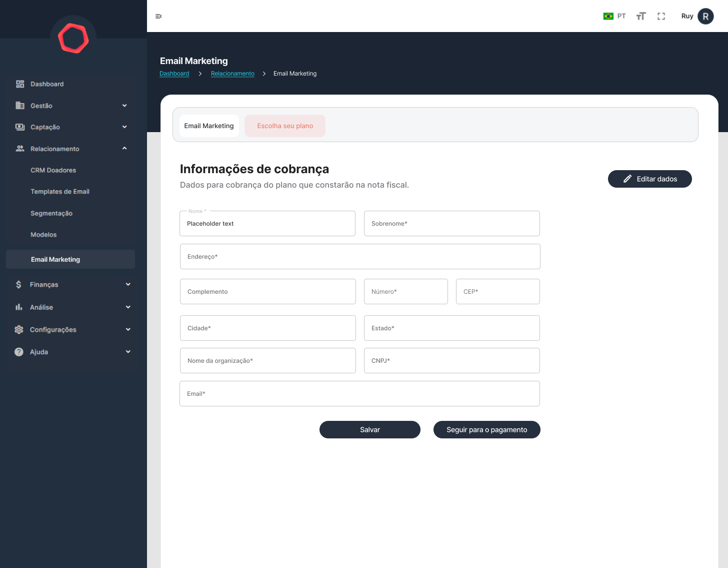Expand the Finanças dropdown arrow

point(128,284)
